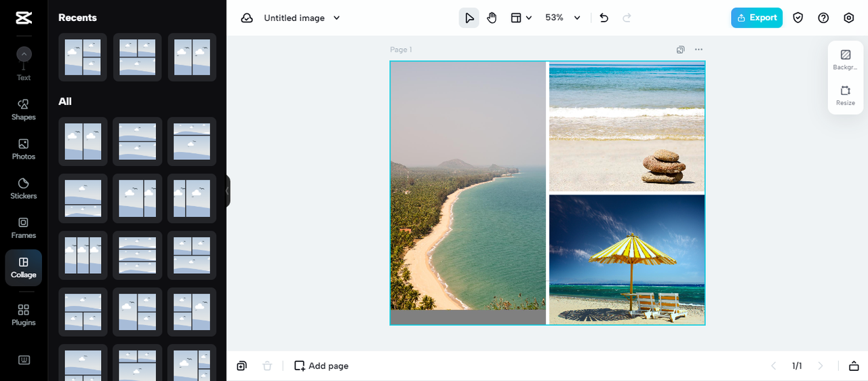The width and height of the screenshot is (868, 381).
Task: Click the All heading
Action: (x=65, y=102)
